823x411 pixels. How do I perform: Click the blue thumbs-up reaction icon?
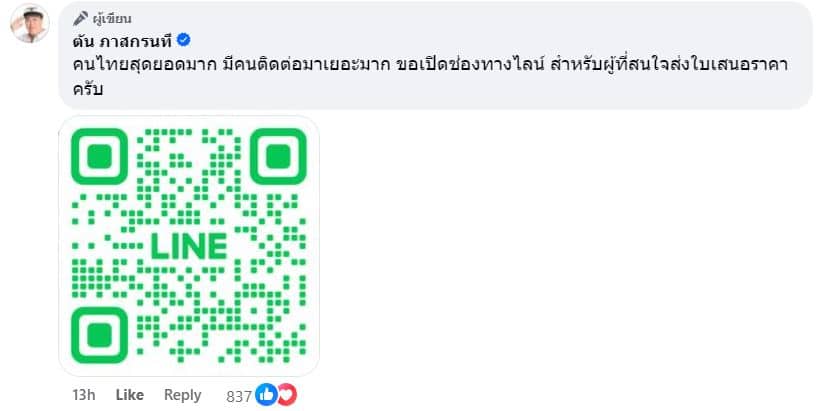tap(267, 394)
